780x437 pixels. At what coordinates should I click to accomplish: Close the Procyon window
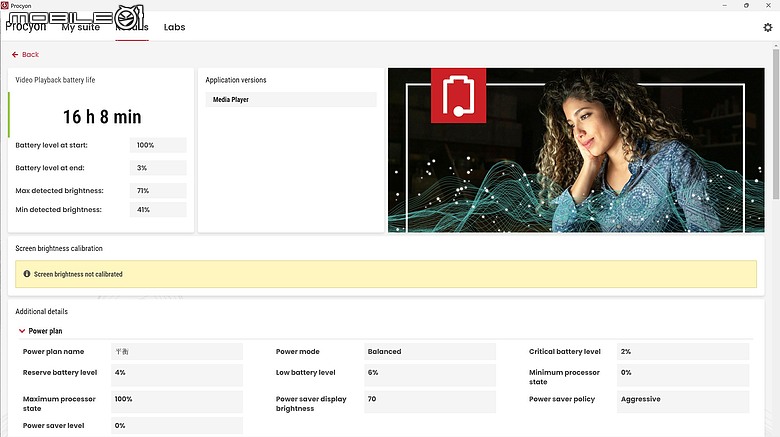(768, 5)
